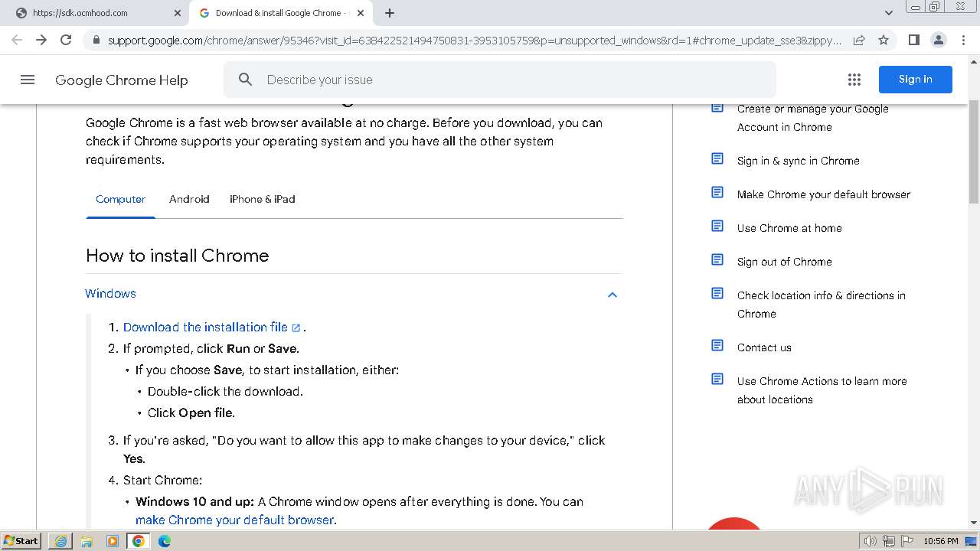Viewport: 980px width, 551px height.
Task: Select the Download & install Google Chrome tab
Action: [282, 13]
